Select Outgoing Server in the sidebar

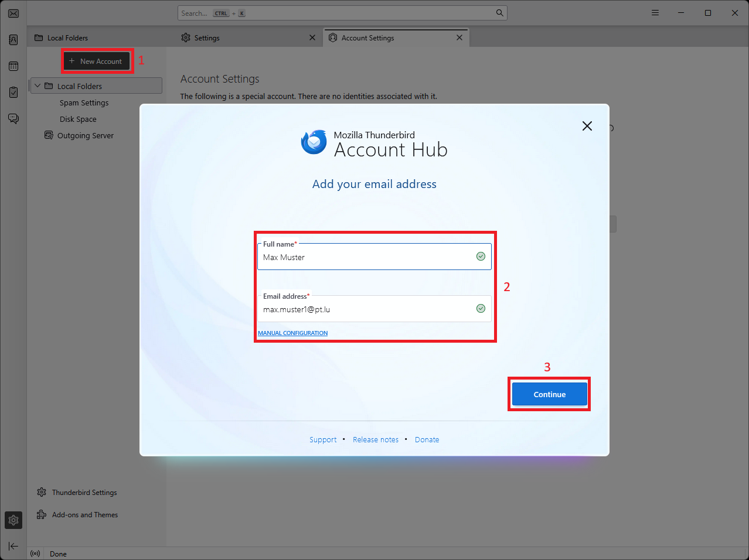(85, 135)
